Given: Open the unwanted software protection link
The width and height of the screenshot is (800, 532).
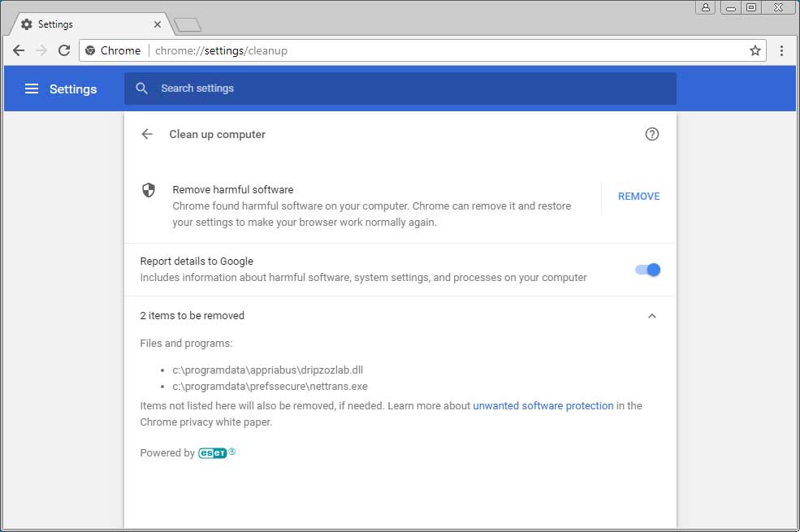Looking at the screenshot, I should coord(543,405).
